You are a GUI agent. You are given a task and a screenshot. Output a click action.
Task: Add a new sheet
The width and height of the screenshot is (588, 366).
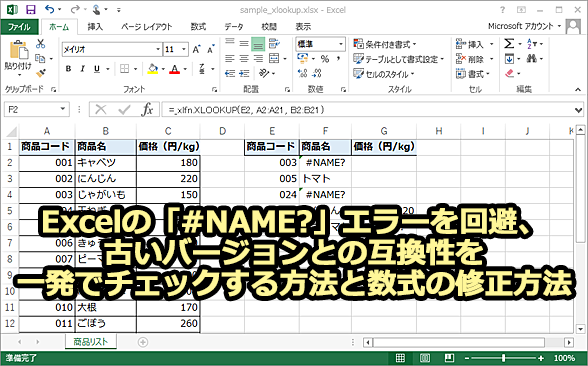point(143,342)
